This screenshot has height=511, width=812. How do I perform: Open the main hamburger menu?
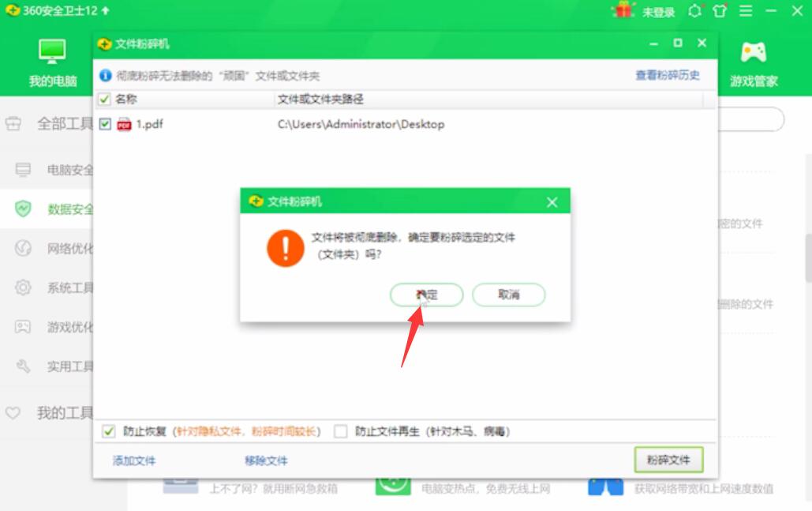pos(746,11)
